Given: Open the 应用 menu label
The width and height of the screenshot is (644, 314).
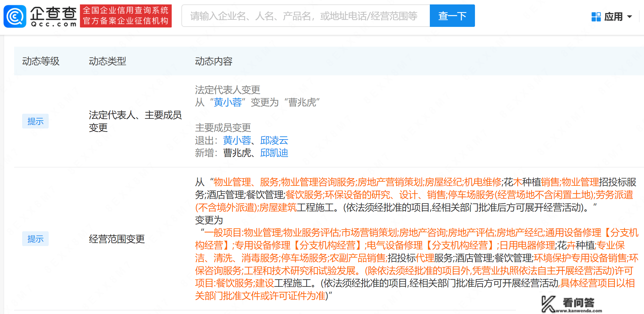Looking at the screenshot, I should [613, 17].
